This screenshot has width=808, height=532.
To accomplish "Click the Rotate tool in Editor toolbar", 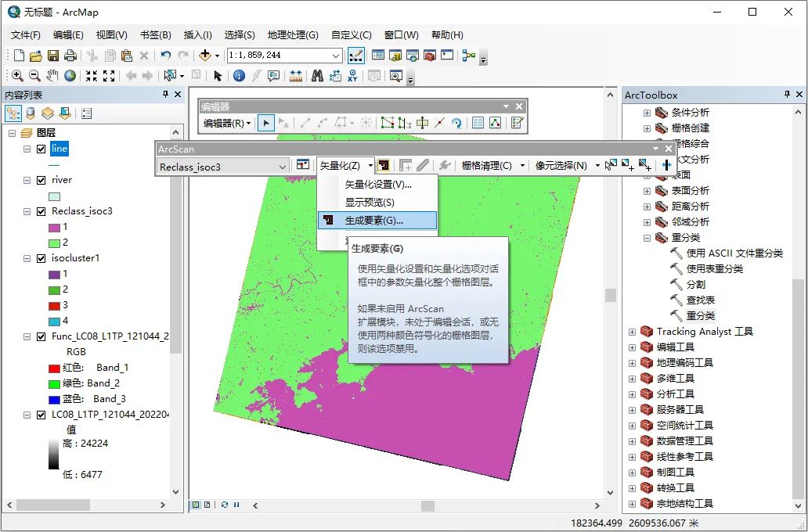I will [x=456, y=123].
